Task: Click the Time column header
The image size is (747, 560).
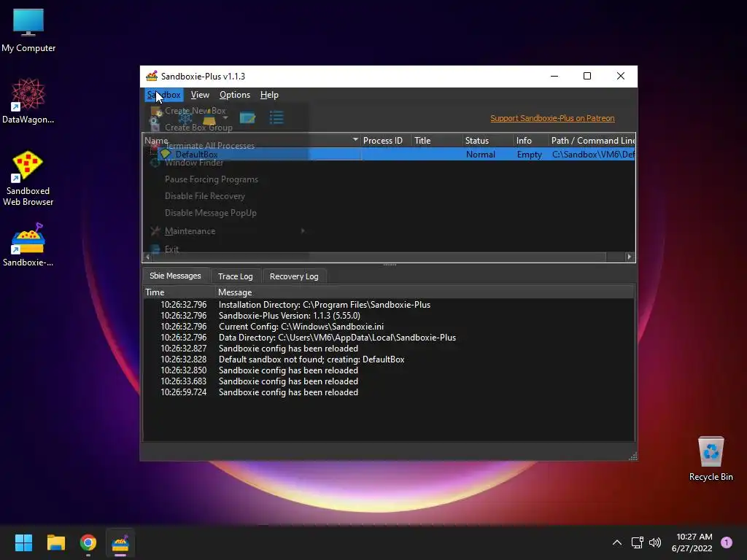Action: point(179,292)
